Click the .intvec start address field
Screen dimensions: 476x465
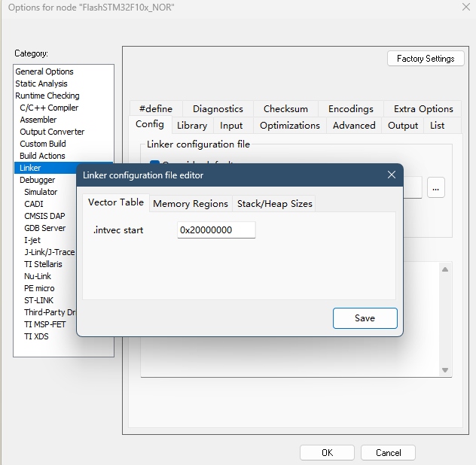(216, 230)
